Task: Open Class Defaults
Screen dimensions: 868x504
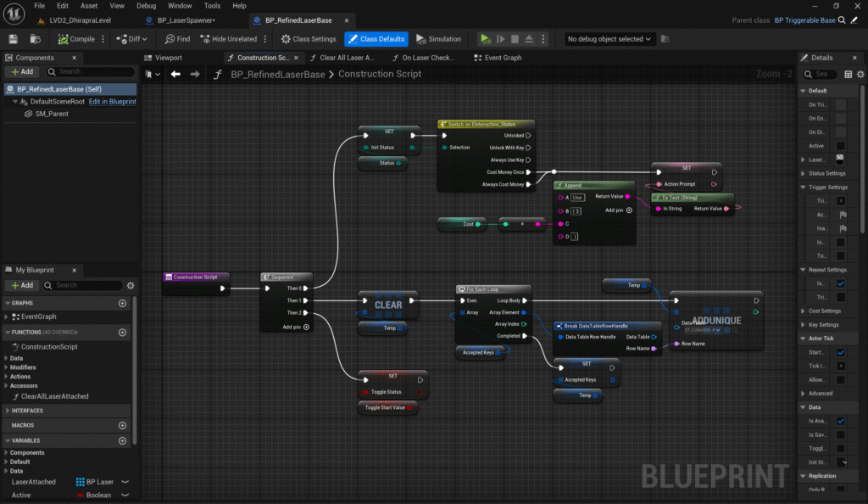Action: tap(376, 39)
